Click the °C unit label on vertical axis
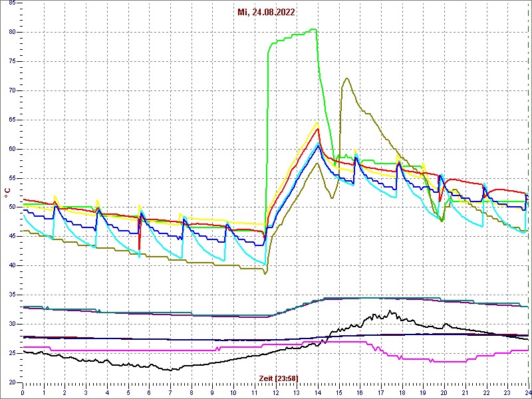Screen dimensions: 532x399 7,193
